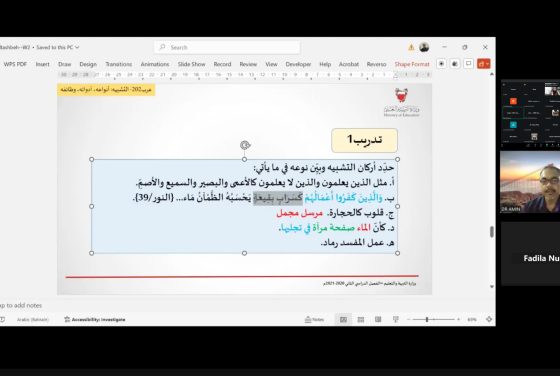Click the zoom in plus button
The width and height of the screenshot is (560, 376).
point(459,320)
